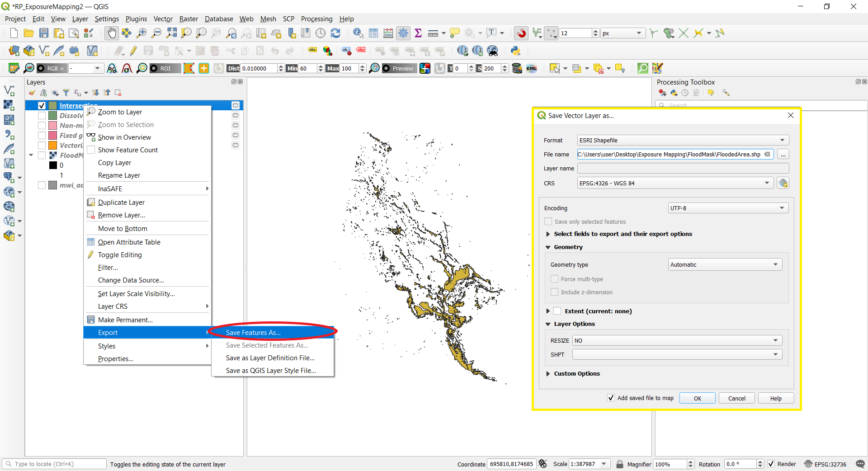
Task: Open the Format dropdown in Save Vector Layer
Action: (x=782, y=140)
